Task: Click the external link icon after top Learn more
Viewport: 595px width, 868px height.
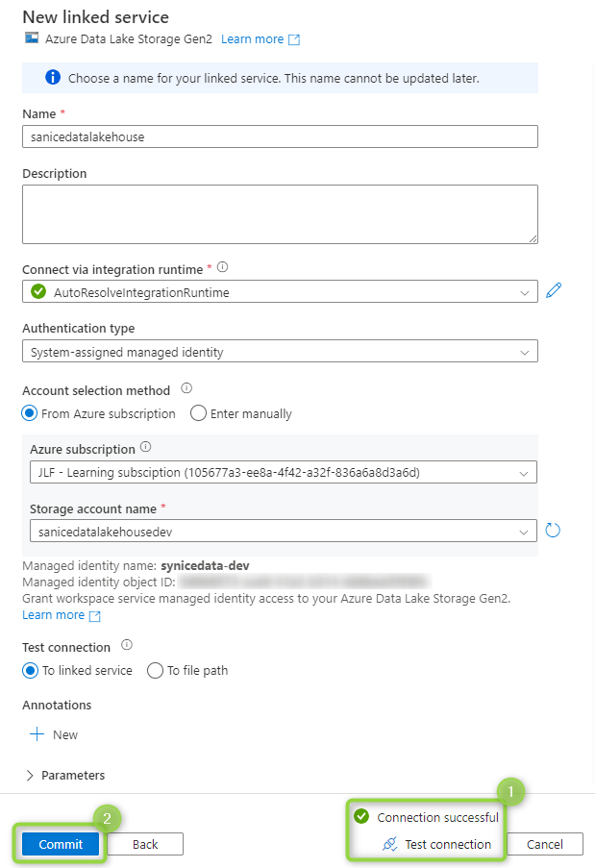Action: click(x=294, y=39)
